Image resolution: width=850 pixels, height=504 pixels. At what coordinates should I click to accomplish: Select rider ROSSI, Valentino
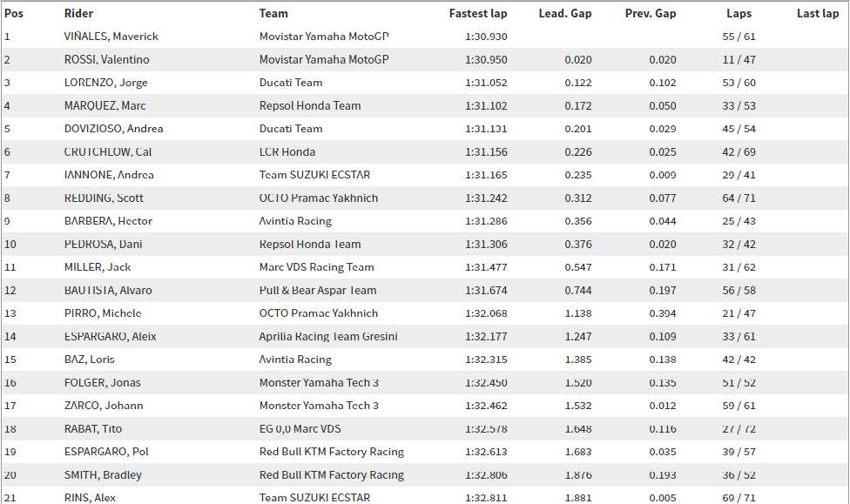[107, 59]
